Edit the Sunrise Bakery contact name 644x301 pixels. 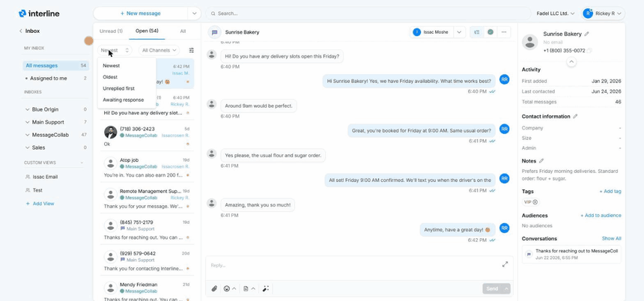click(x=586, y=34)
